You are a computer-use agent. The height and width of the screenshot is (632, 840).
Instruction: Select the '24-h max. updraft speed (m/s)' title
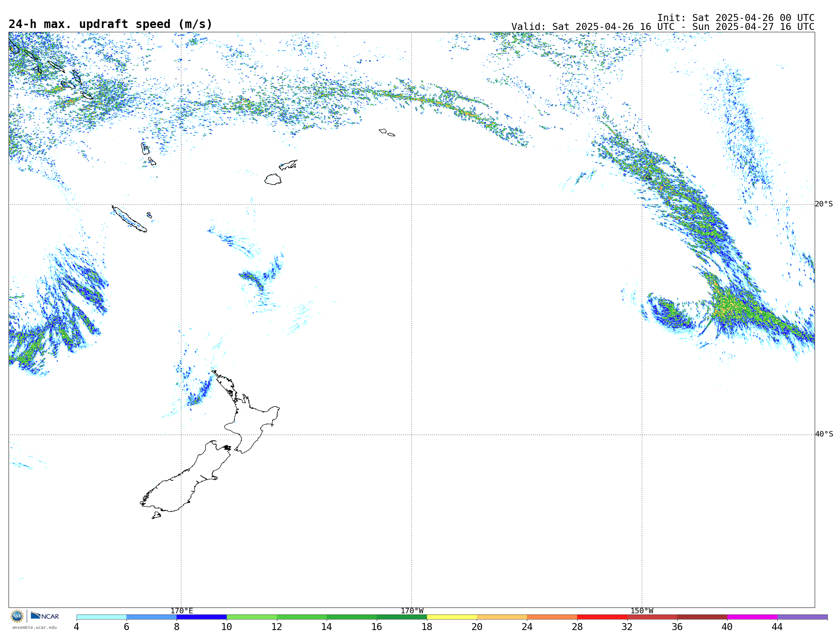coord(110,24)
